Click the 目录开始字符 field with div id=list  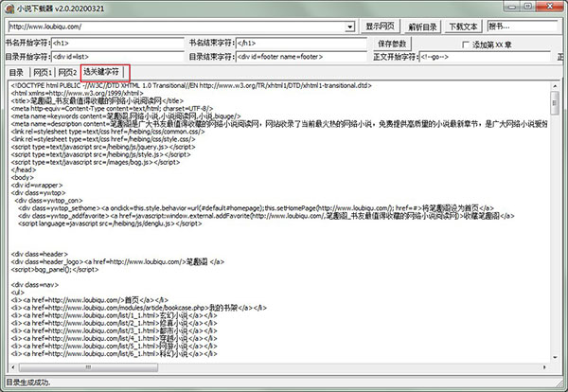pos(117,57)
